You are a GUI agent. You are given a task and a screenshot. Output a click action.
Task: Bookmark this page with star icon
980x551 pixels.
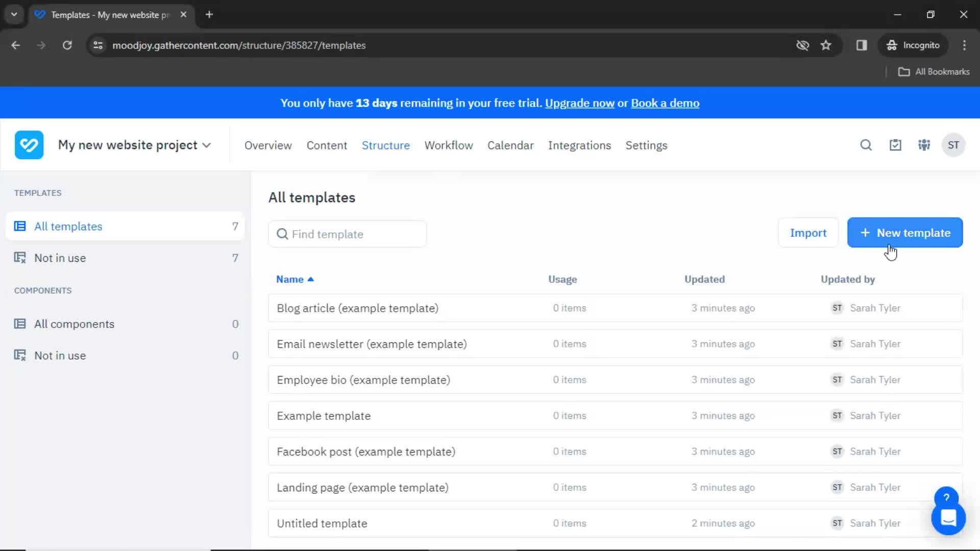coord(826,45)
